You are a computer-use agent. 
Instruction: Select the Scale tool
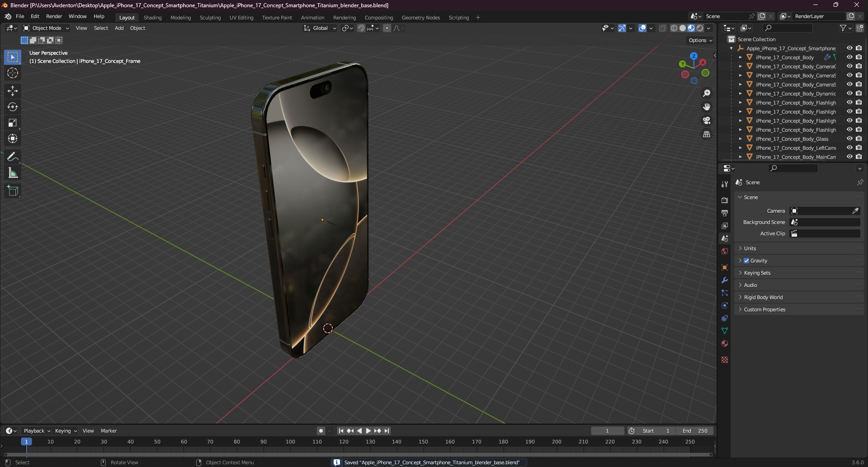coord(13,123)
